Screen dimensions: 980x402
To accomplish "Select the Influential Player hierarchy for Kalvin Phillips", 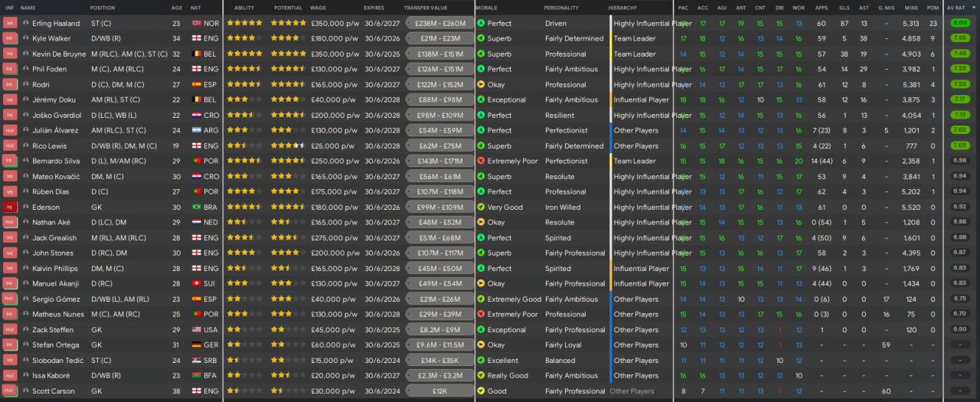I will 642,268.
